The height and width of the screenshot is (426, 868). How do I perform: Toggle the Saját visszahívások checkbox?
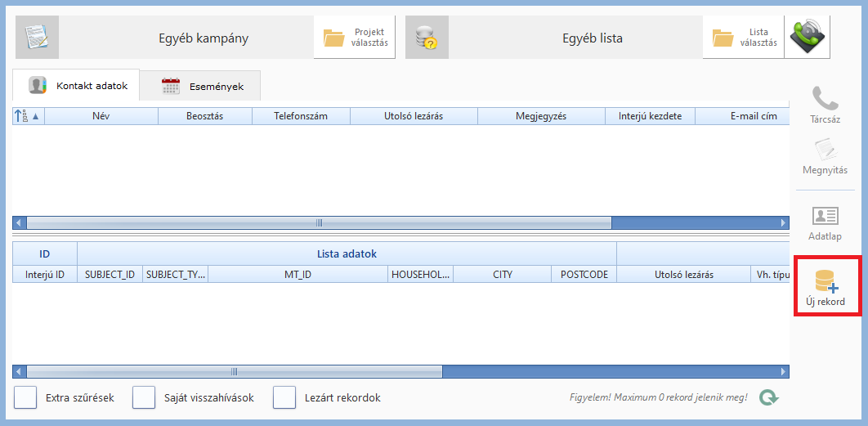pos(144,397)
